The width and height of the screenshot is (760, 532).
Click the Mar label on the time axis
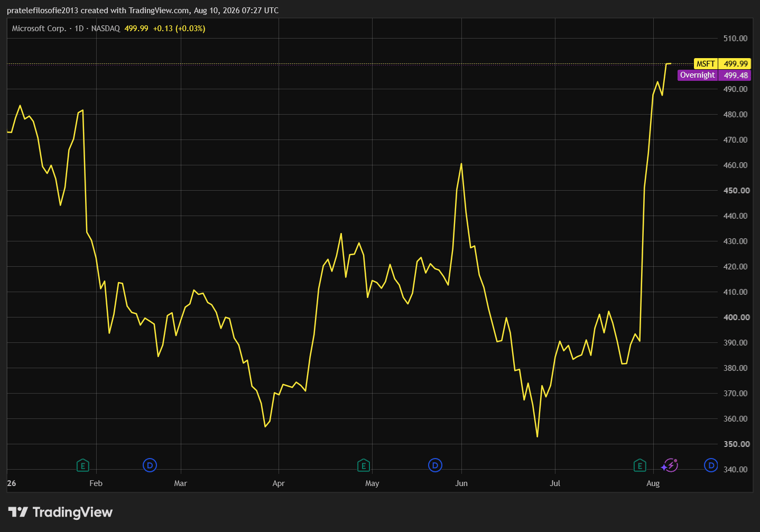click(180, 483)
